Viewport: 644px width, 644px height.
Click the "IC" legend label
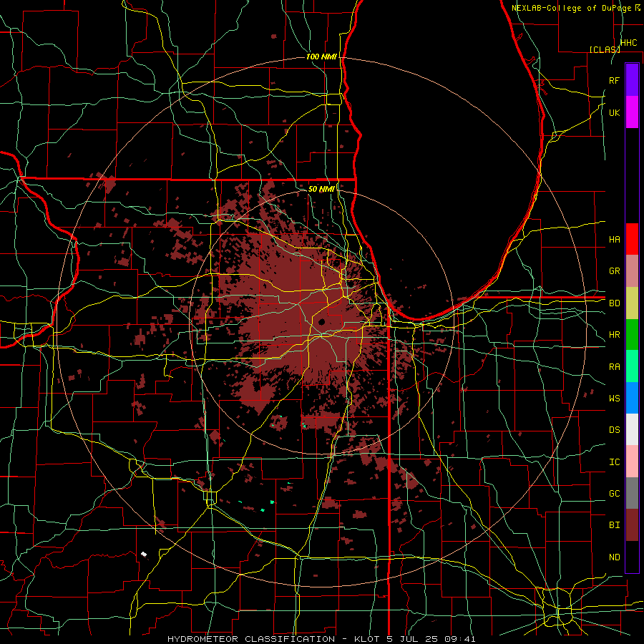coord(614,462)
